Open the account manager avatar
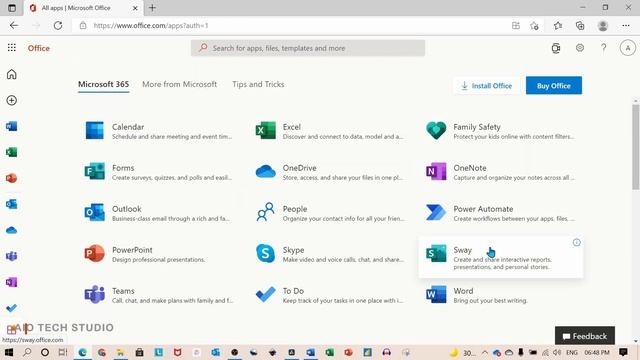 click(627, 48)
